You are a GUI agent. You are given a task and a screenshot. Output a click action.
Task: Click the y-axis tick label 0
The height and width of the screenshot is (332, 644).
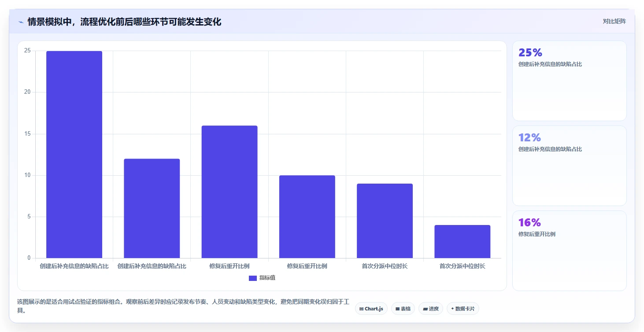pyautogui.click(x=29, y=258)
